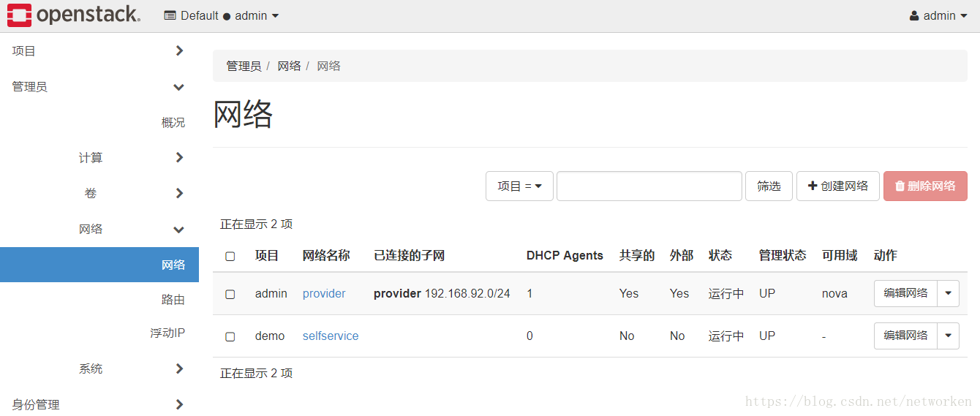The height and width of the screenshot is (416, 980).
Task: Select the selfservice network row checkbox
Action: click(230, 336)
